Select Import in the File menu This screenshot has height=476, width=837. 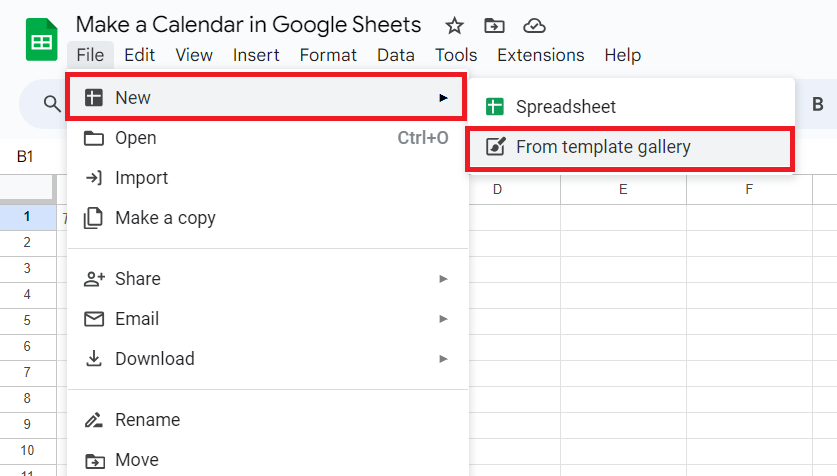268,178
